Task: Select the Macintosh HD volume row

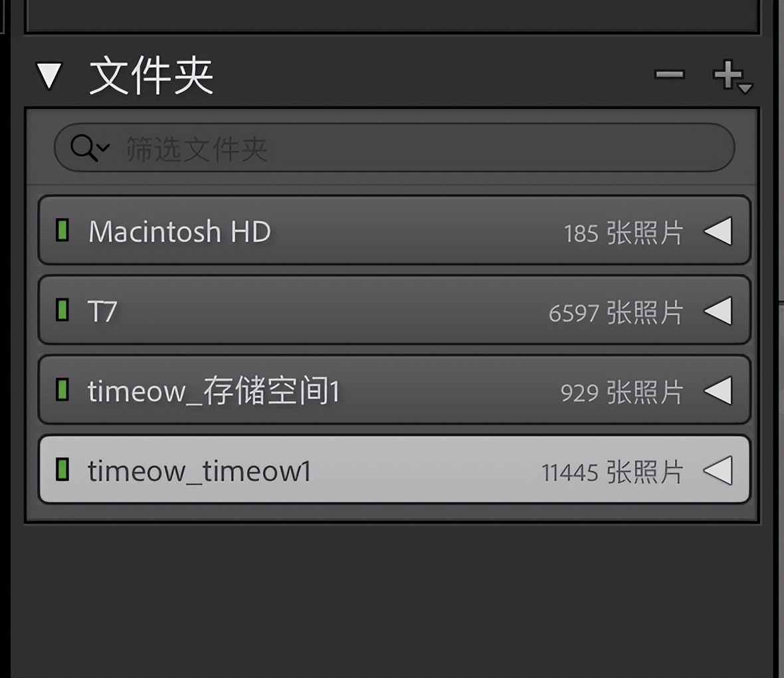Action: click(394, 230)
